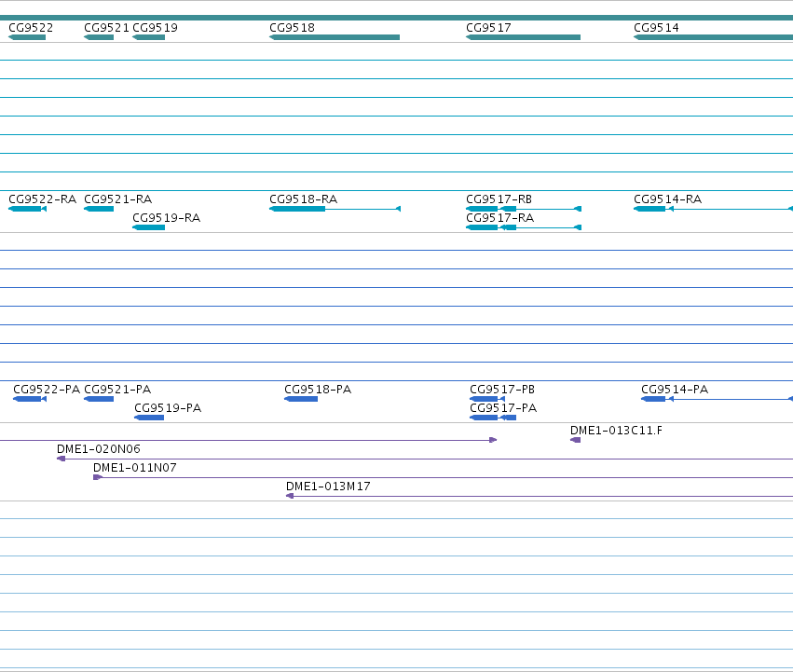This screenshot has height=672, width=793.
Task: Select the DME1-013C11.F clone arrow
Action: point(576,440)
